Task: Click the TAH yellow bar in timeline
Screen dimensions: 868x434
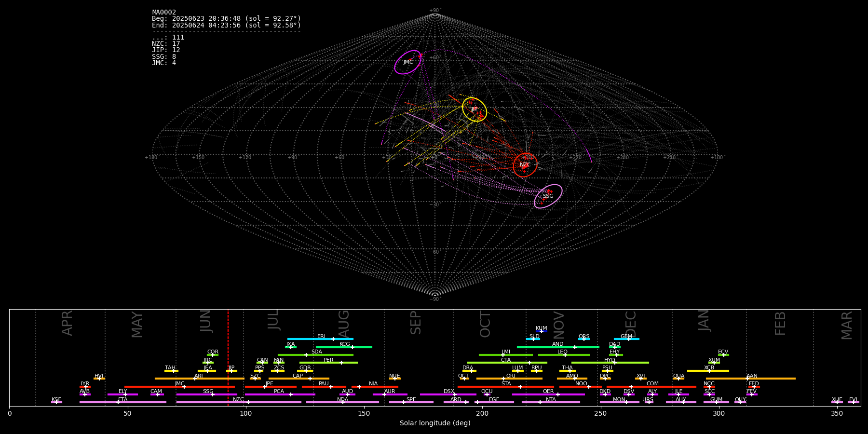Action: pos(171,371)
